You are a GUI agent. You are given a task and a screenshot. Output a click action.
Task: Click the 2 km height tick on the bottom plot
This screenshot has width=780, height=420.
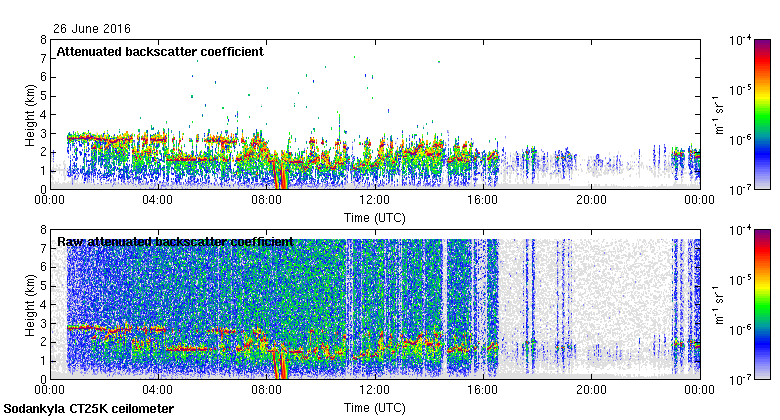coord(43,342)
